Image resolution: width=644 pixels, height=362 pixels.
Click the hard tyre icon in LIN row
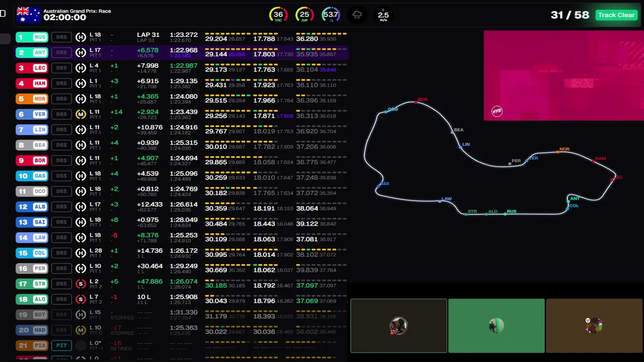pos(80,130)
